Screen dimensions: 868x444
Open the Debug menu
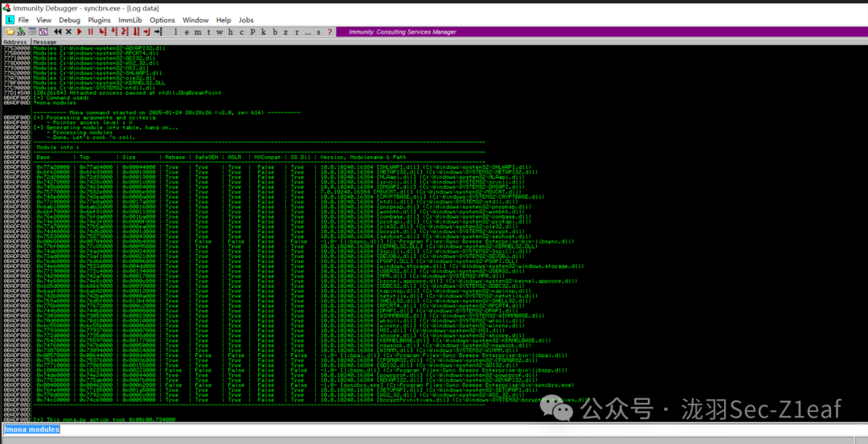(x=70, y=20)
